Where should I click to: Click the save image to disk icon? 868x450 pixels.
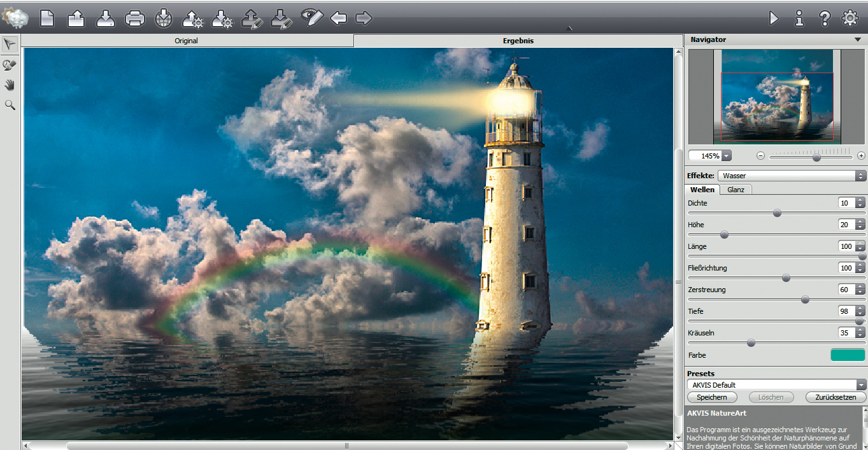click(106, 18)
